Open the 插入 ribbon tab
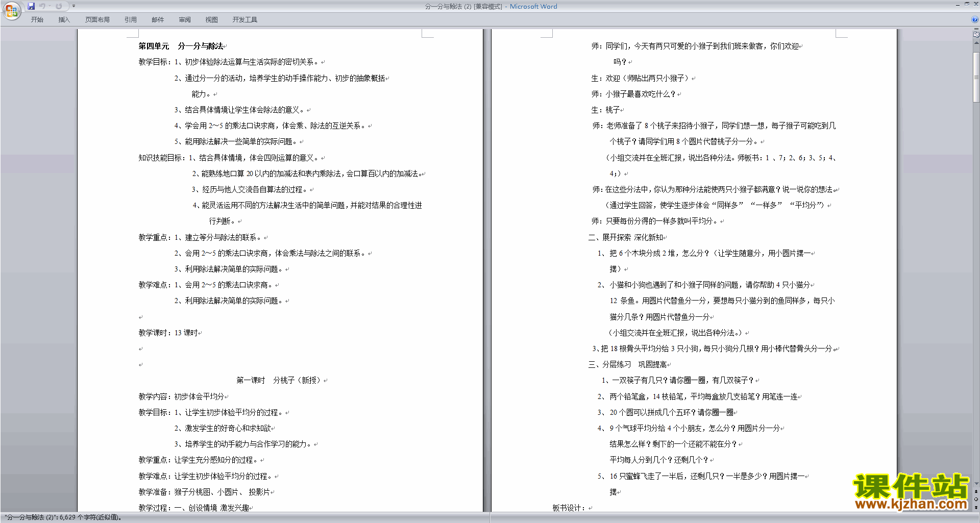Viewport: 980px width, 523px height. pyautogui.click(x=64, y=19)
